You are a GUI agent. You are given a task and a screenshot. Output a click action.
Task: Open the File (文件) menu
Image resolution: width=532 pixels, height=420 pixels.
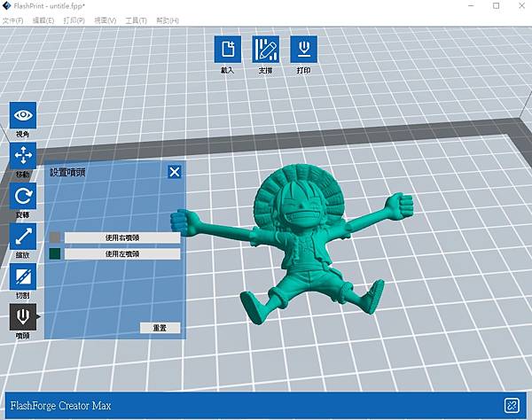click(13, 20)
